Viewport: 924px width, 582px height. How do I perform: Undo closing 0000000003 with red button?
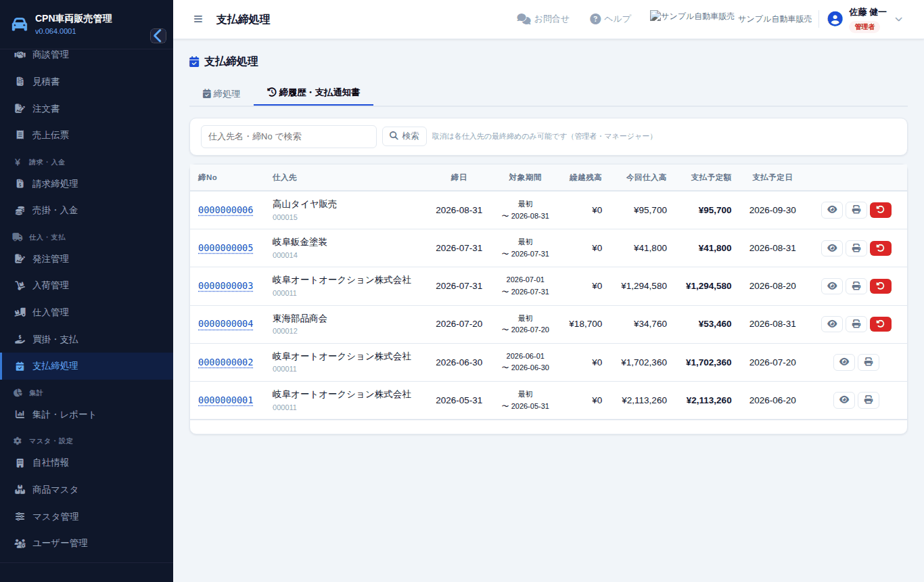click(x=881, y=286)
